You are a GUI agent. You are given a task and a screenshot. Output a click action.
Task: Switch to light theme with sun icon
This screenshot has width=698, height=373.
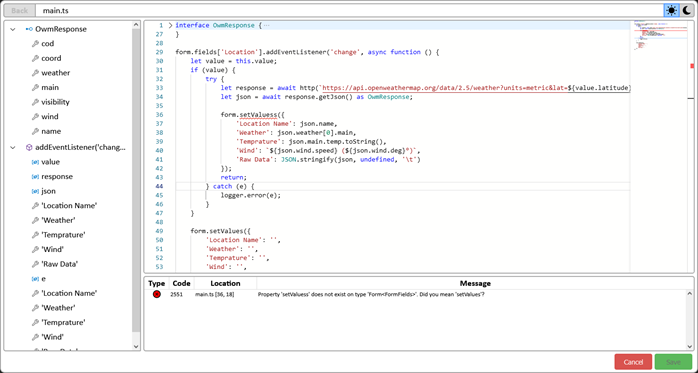[x=671, y=10]
